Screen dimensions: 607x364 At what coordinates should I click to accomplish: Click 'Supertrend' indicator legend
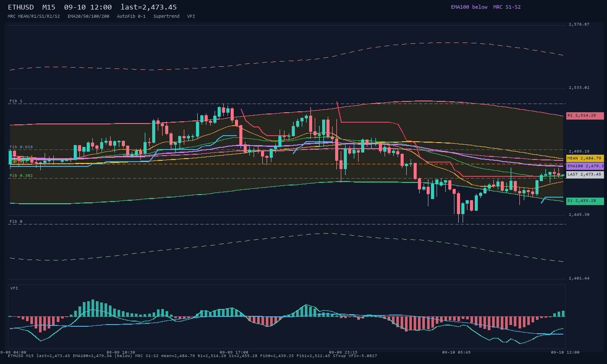click(x=166, y=16)
